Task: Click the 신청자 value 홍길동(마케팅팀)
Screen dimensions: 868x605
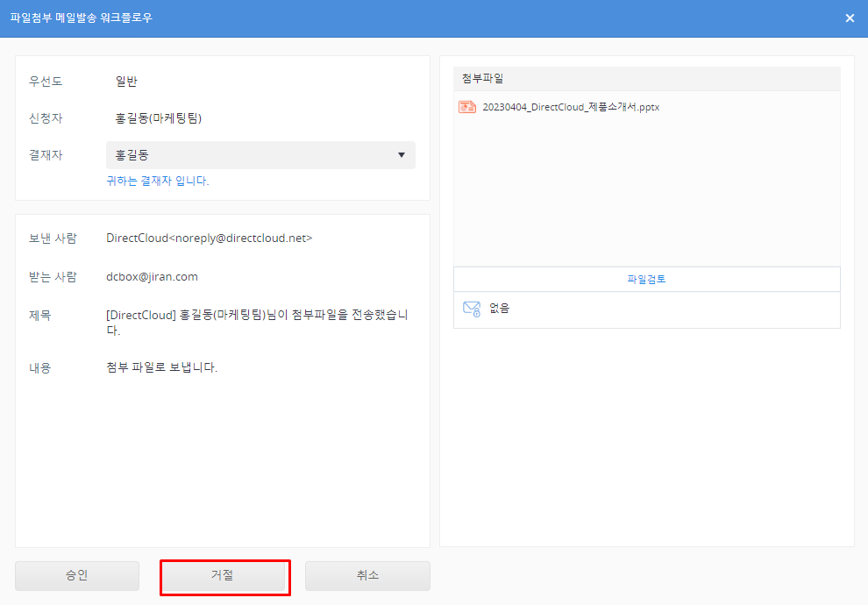Action: (x=164, y=118)
